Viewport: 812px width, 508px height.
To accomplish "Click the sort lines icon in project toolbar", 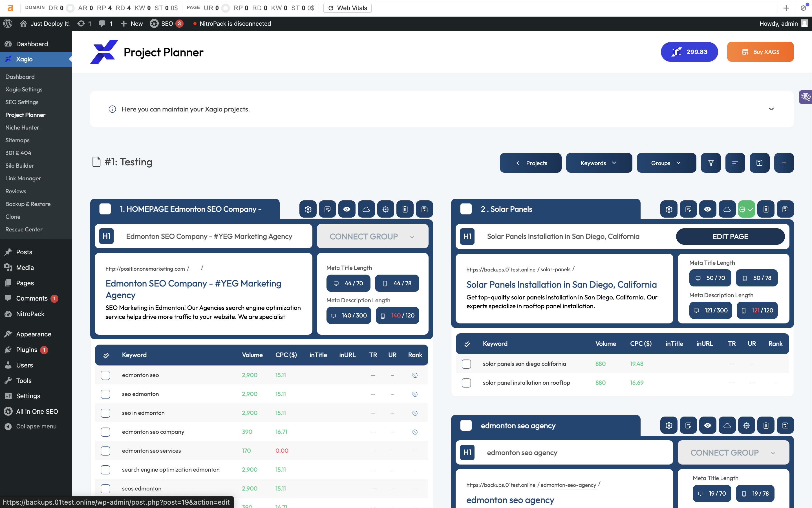I will click(x=735, y=163).
